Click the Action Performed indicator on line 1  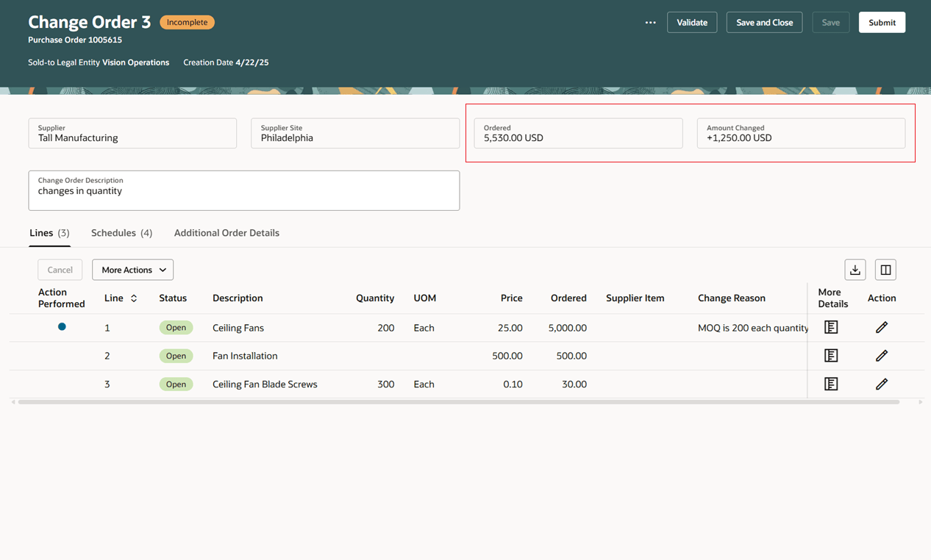[x=62, y=326]
